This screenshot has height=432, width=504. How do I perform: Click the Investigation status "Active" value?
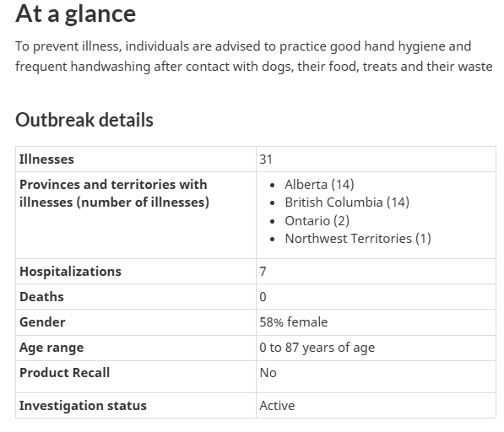pos(277,406)
